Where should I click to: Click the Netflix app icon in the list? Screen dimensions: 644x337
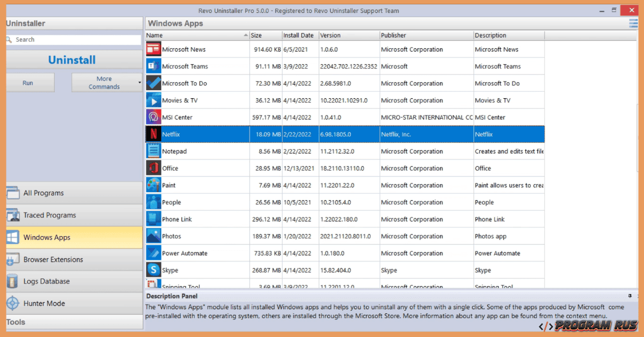[153, 134]
